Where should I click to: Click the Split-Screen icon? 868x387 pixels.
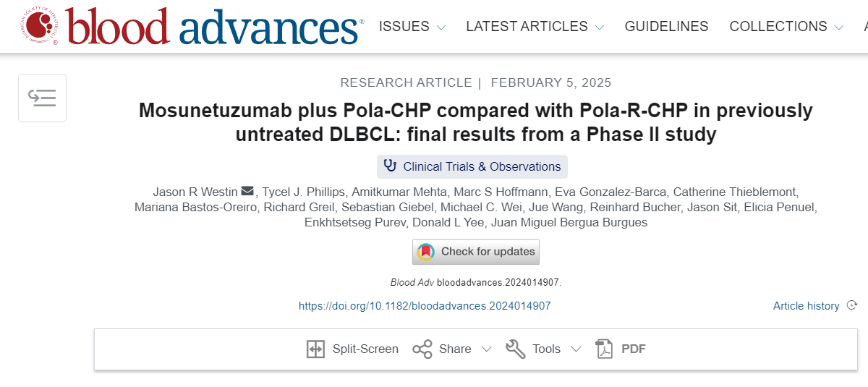[x=315, y=349]
